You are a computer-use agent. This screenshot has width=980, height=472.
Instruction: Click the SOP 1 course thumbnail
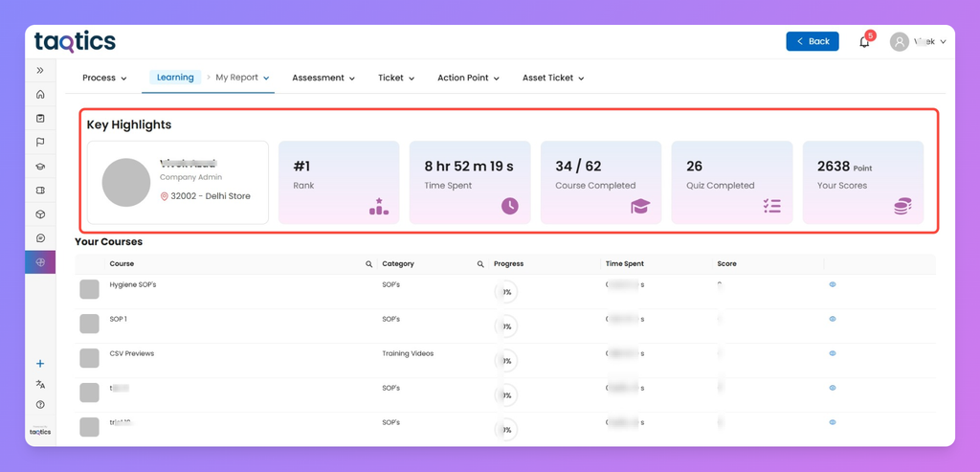click(x=89, y=324)
